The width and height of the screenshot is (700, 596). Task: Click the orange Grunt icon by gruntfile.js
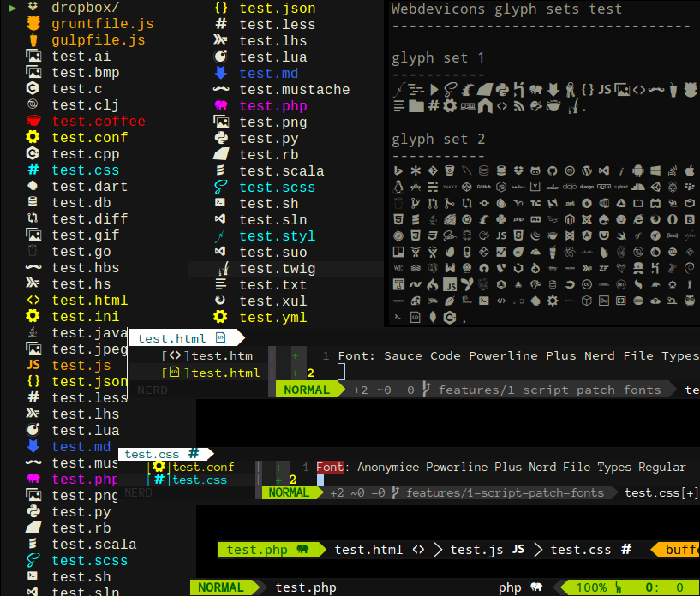pyautogui.click(x=33, y=23)
